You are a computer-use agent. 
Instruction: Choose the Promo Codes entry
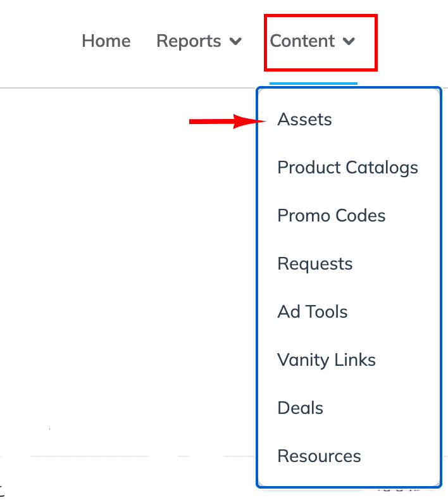(x=331, y=216)
